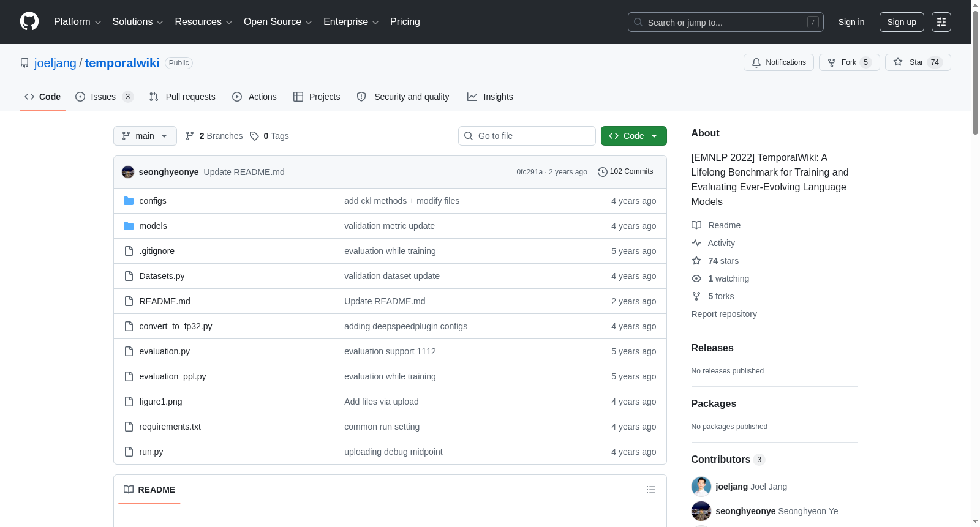Open the Pull requests tab
Screen dimensions: 980x527
click(183, 97)
